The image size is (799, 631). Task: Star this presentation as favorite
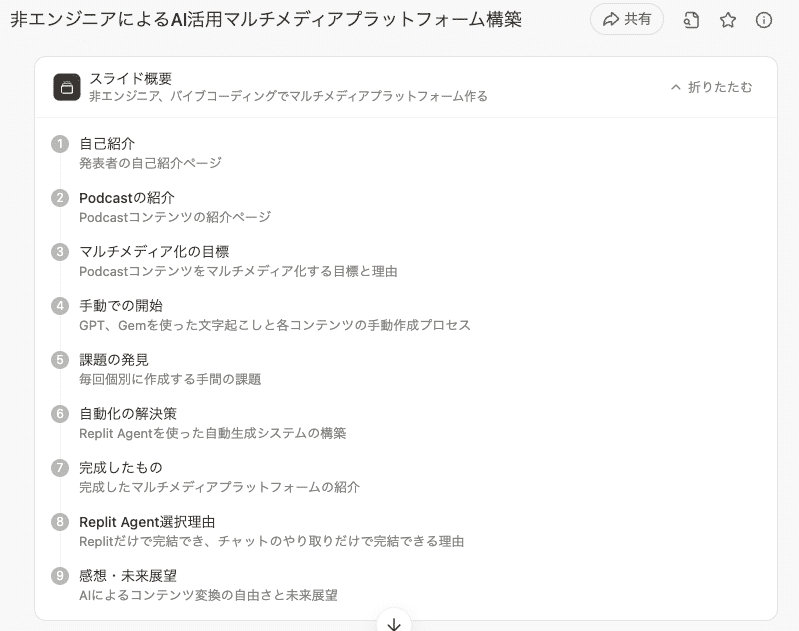pyautogui.click(x=728, y=20)
